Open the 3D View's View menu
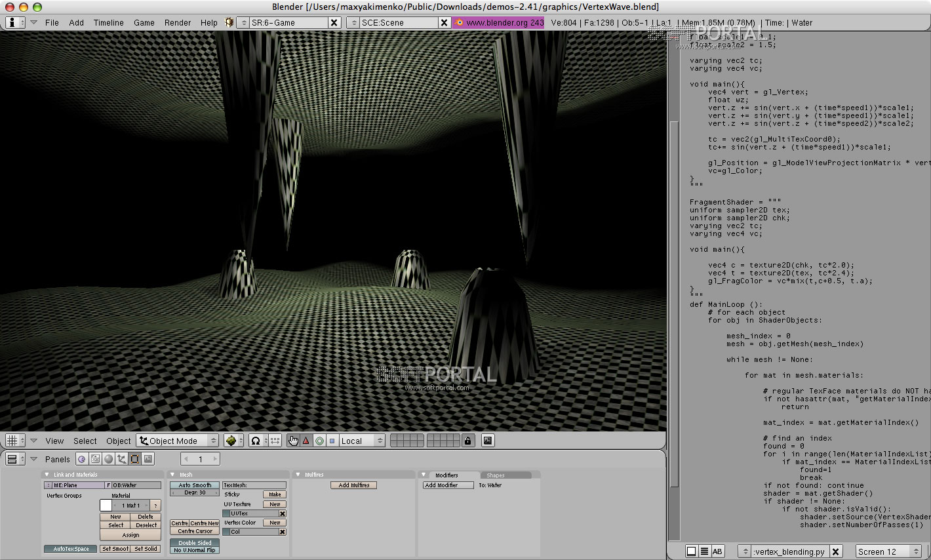Image resolution: width=931 pixels, height=560 pixels. [54, 441]
